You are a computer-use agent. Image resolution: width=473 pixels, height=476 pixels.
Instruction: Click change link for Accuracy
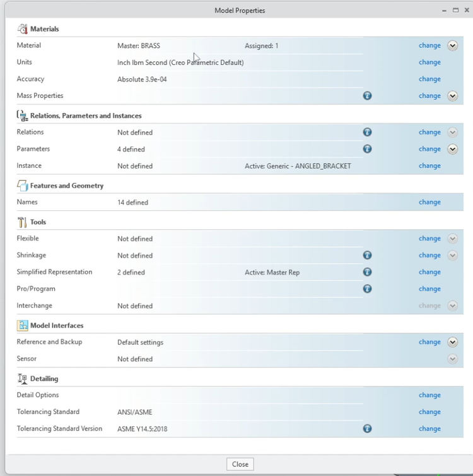pyautogui.click(x=429, y=79)
